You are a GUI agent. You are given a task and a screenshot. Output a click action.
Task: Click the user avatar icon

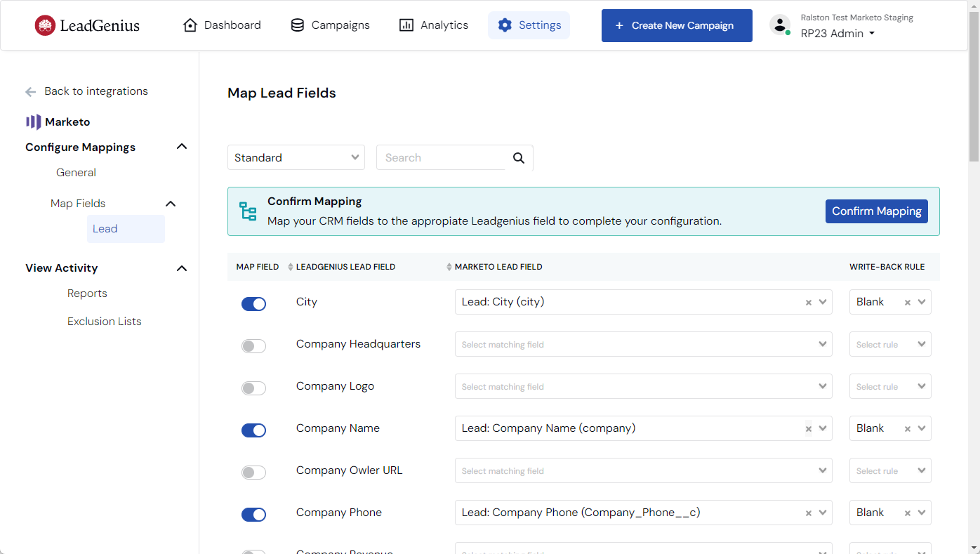tap(779, 25)
